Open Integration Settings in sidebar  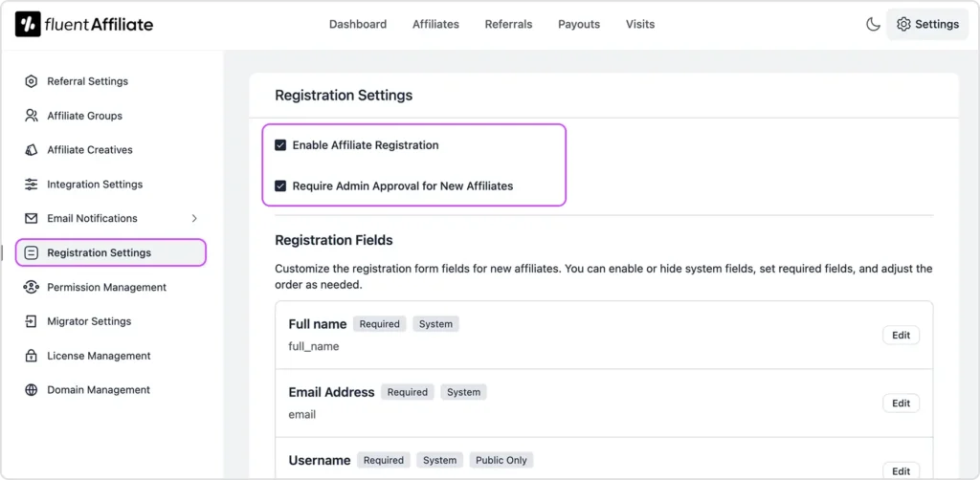95,185
